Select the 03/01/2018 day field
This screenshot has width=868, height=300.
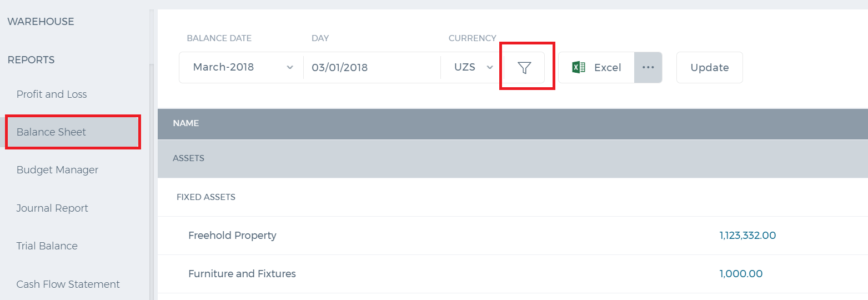tap(372, 68)
